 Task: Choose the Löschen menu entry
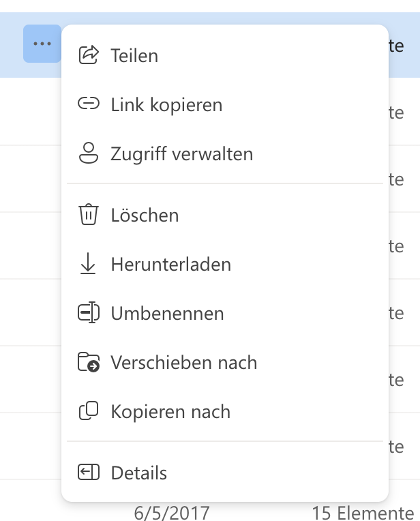tap(145, 215)
